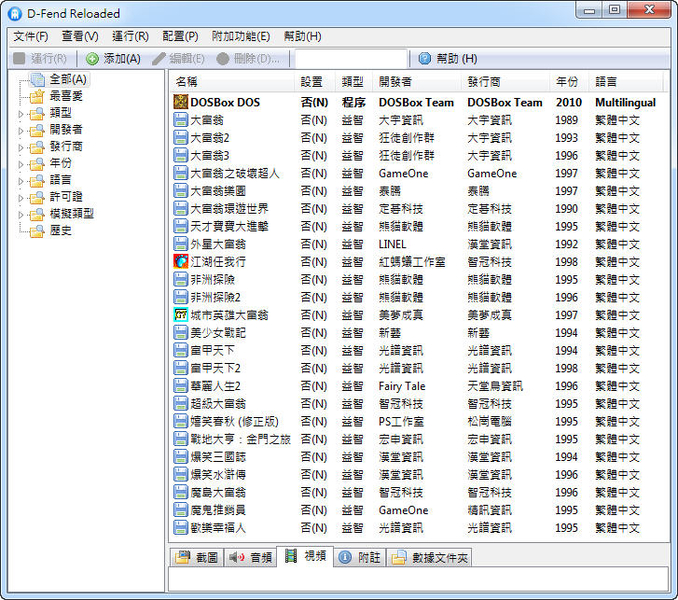Image resolution: width=678 pixels, height=600 pixels.
Task: Select the 爆笑水滸傳 entry
Action: [x=218, y=474]
